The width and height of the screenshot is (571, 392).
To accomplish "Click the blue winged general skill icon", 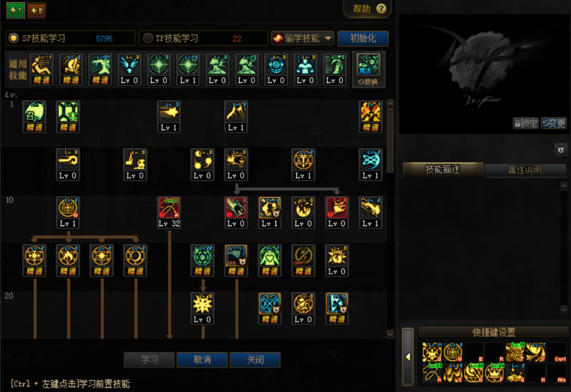I will 129,66.
